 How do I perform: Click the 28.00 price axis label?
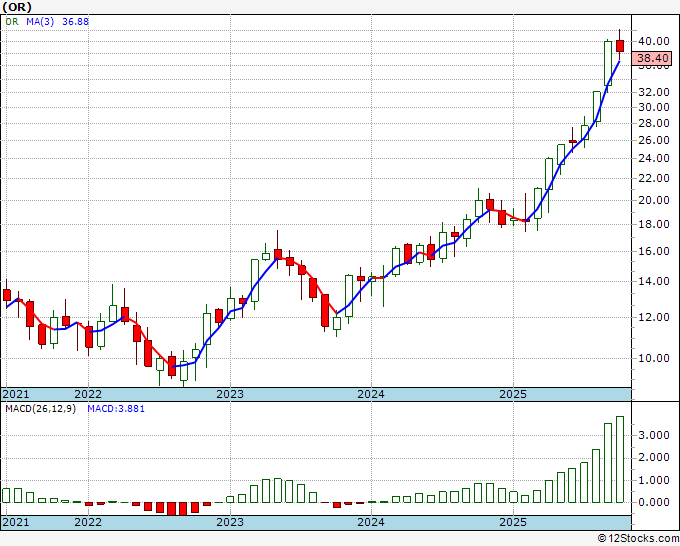[x=653, y=124]
